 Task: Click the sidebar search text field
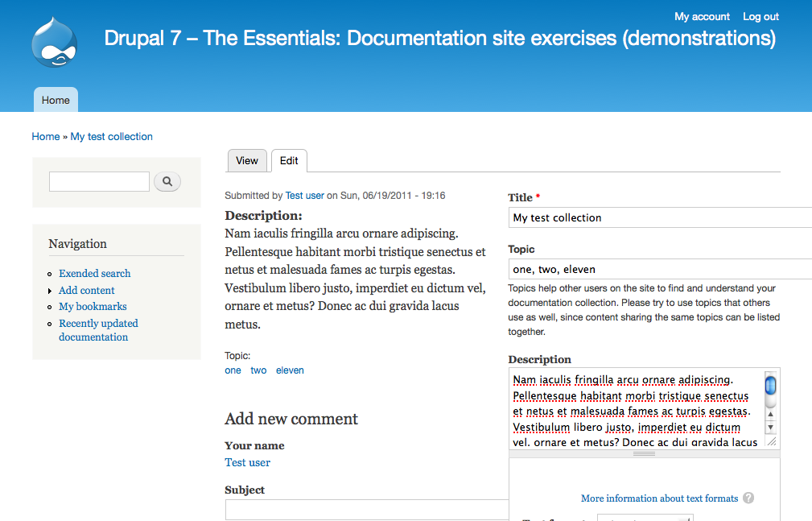tap(99, 182)
